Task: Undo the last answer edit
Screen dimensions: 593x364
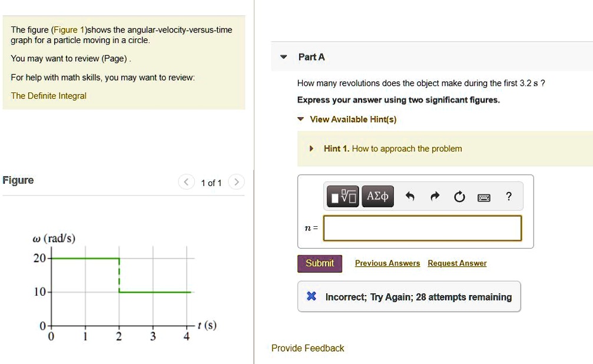Action: 411,196
